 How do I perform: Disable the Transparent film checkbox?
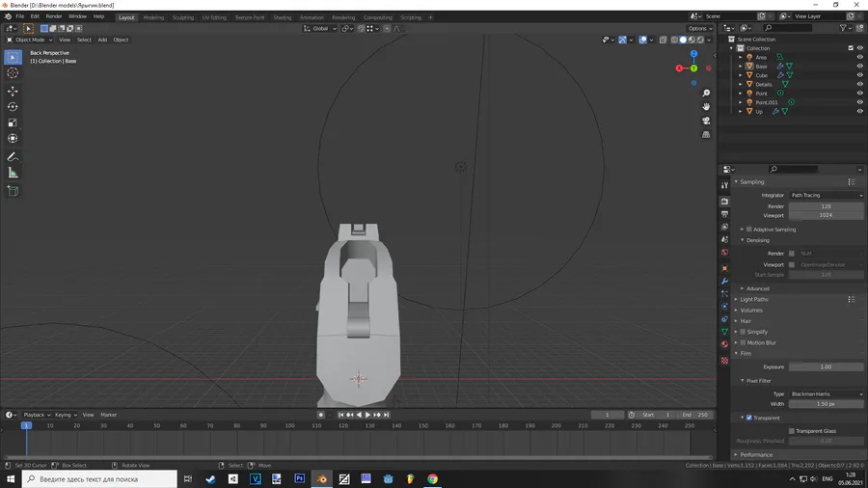[749, 418]
